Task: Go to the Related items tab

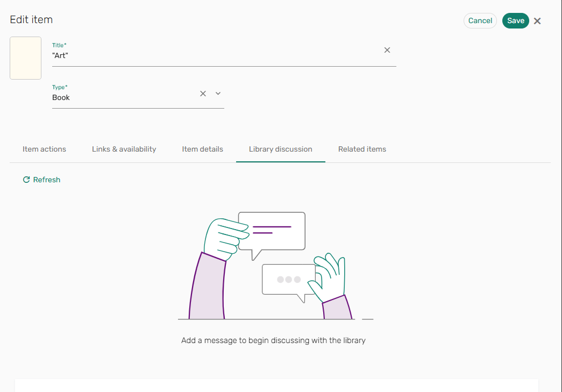Action: [362, 149]
